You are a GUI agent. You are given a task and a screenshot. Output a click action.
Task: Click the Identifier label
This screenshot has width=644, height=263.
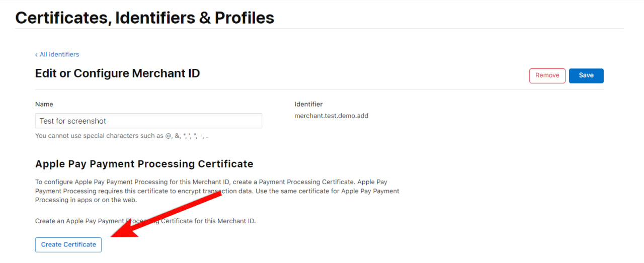(x=308, y=104)
